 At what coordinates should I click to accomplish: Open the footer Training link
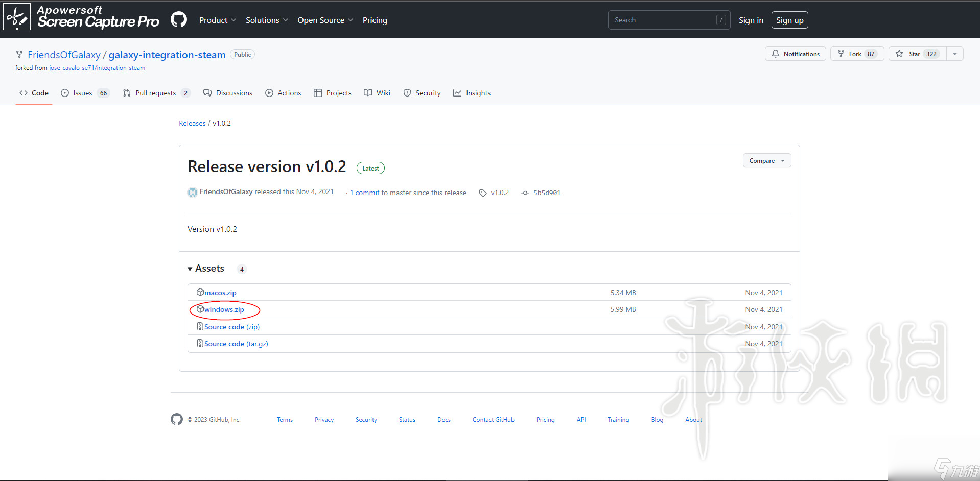tap(618, 420)
